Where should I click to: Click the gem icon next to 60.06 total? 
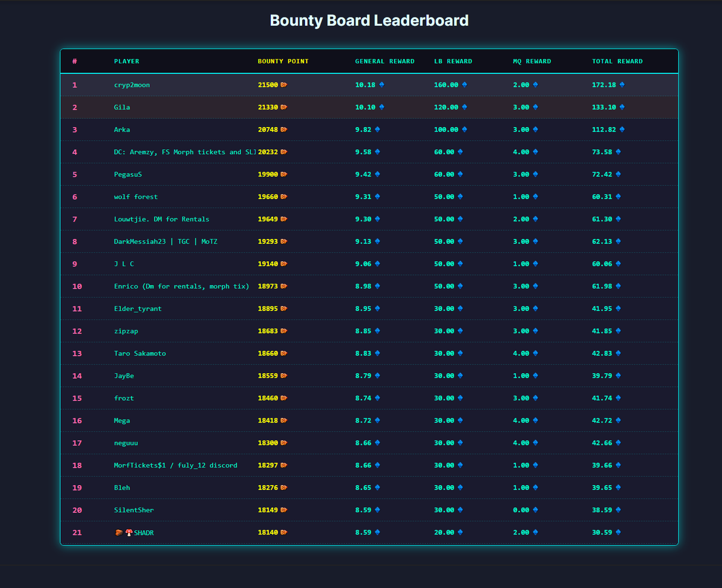619,264
